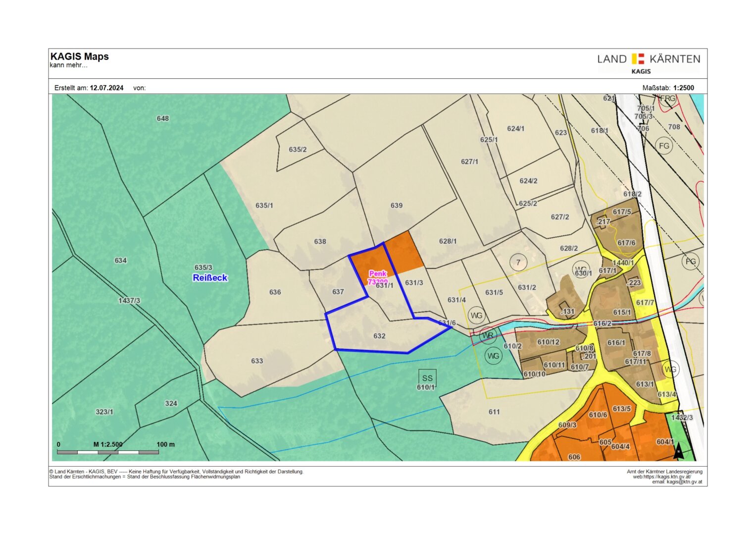Select the blue Reißeck municipality label

210,278
